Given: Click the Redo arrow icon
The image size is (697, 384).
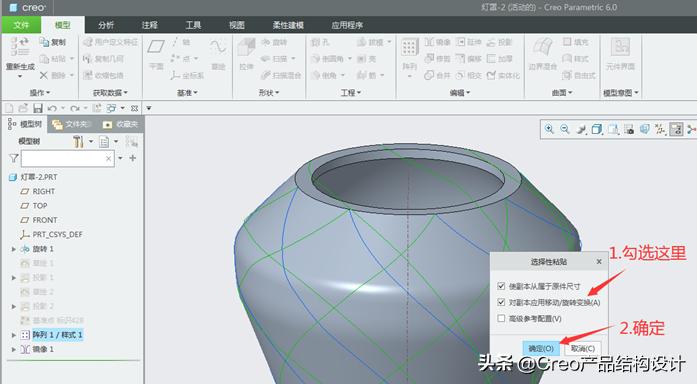Looking at the screenshot, I should coord(74,108).
